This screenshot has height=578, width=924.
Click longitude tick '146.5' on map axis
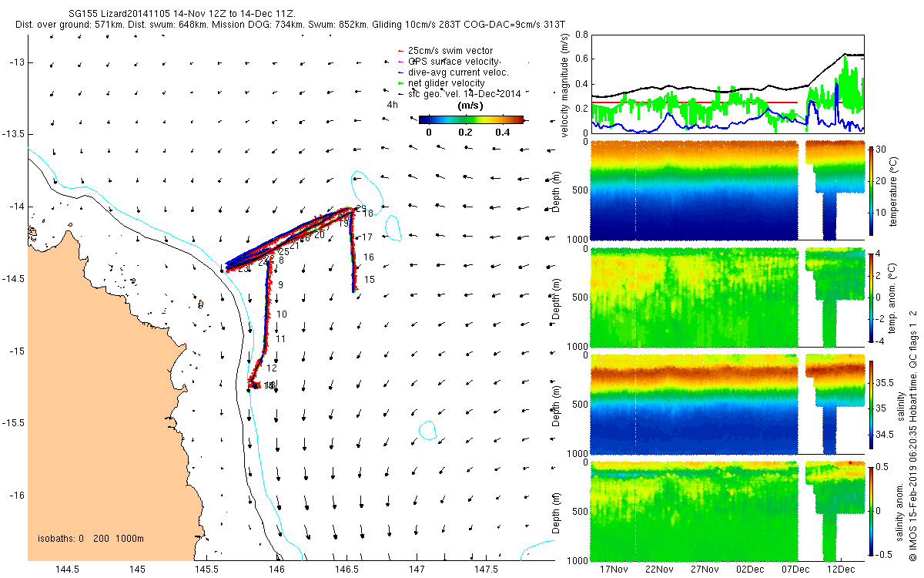click(346, 569)
